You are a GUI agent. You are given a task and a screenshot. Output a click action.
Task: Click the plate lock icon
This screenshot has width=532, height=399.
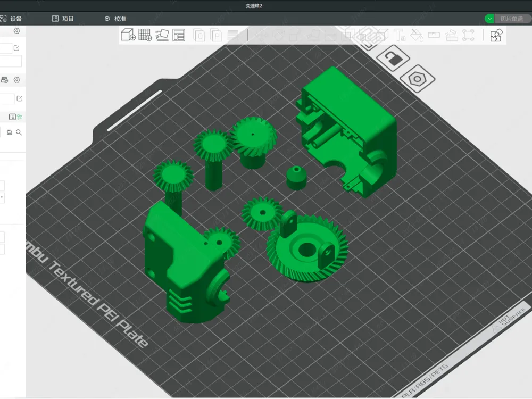coord(393,57)
